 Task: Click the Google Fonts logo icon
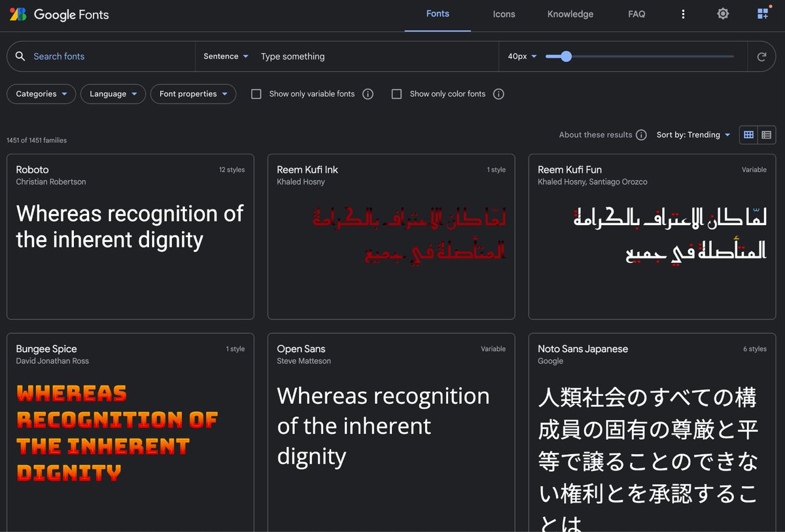pyautogui.click(x=18, y=14)
